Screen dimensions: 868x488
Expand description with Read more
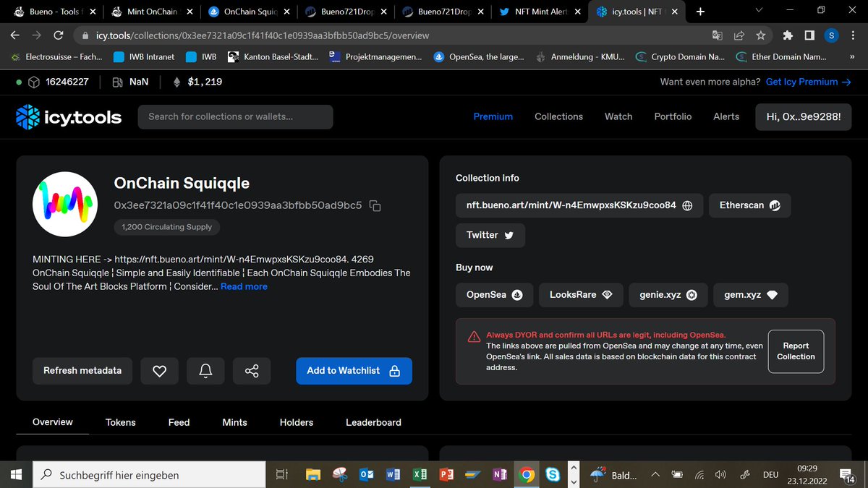[244, 286]
